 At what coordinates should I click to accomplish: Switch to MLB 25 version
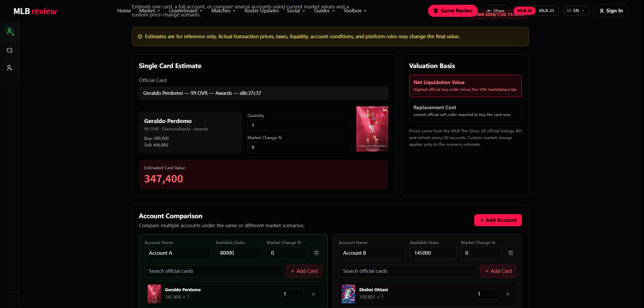tap(546, 11)
